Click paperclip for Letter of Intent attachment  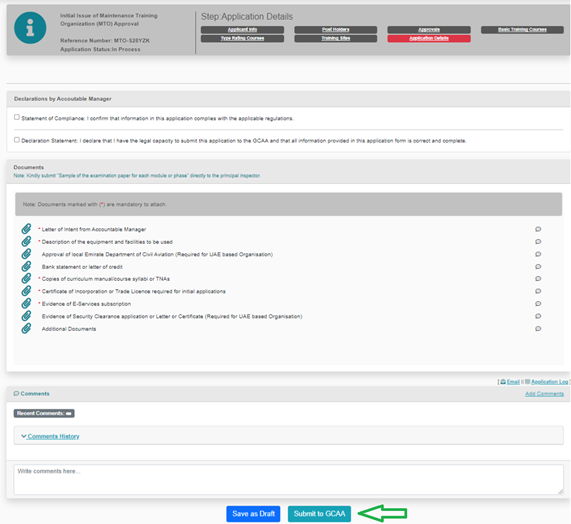click(26, 229)
